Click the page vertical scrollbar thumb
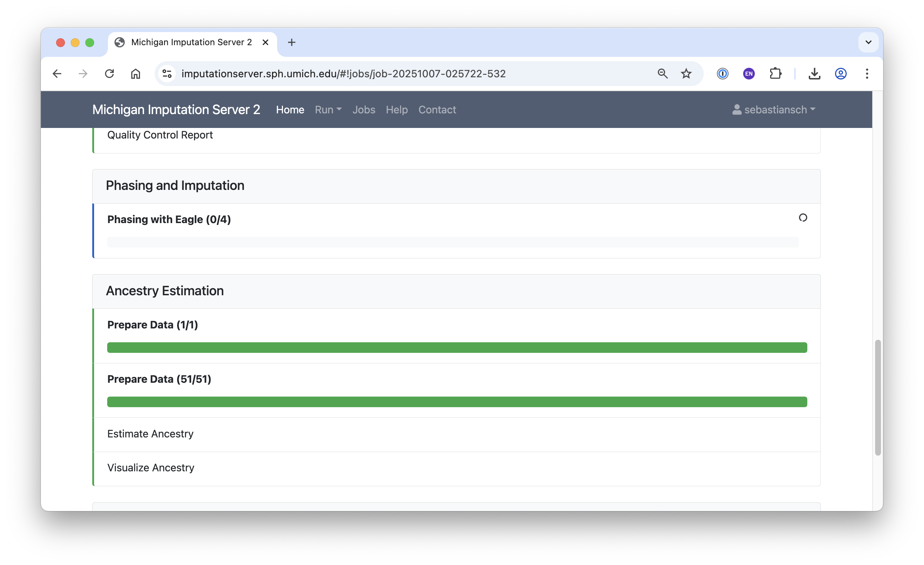The height and width of the screenshot is (565, 924). coord(877,397)
